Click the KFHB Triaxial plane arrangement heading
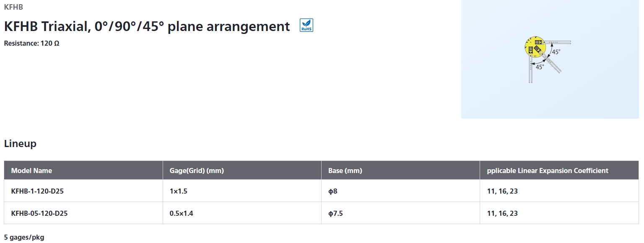644x243 pixels. click(x=147, y=26)
